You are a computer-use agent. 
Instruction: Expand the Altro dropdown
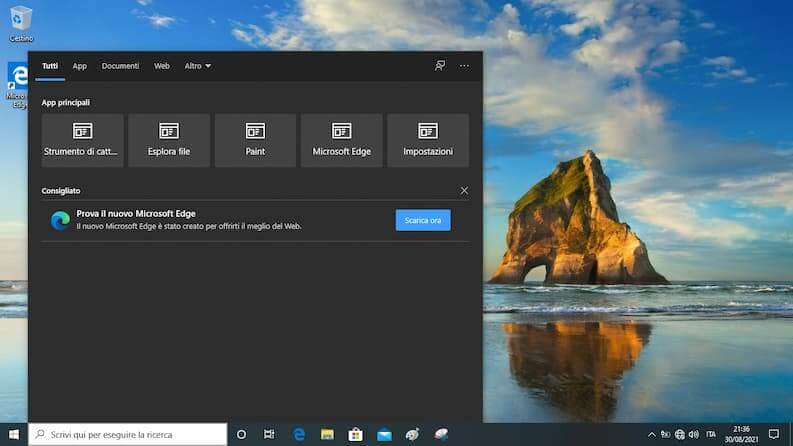(197, 66)
